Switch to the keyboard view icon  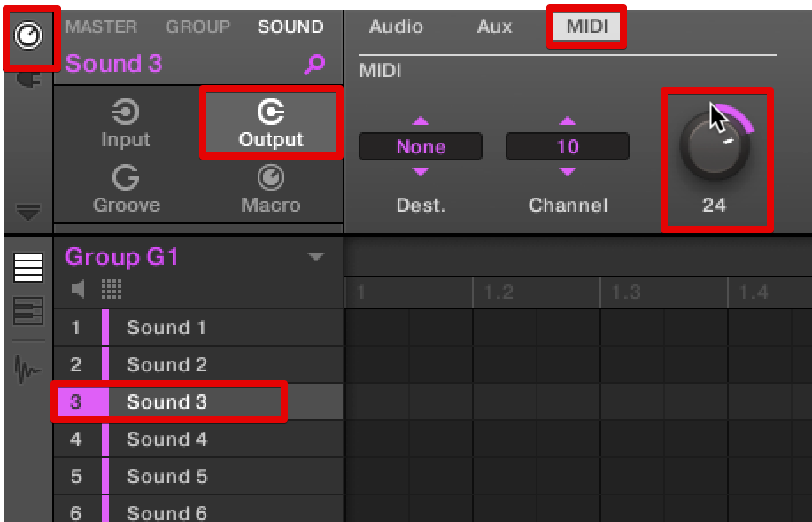28,311
